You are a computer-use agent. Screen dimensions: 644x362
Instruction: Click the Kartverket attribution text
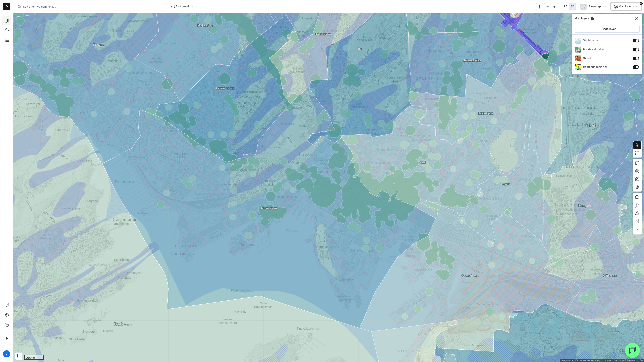coord(602,360)
